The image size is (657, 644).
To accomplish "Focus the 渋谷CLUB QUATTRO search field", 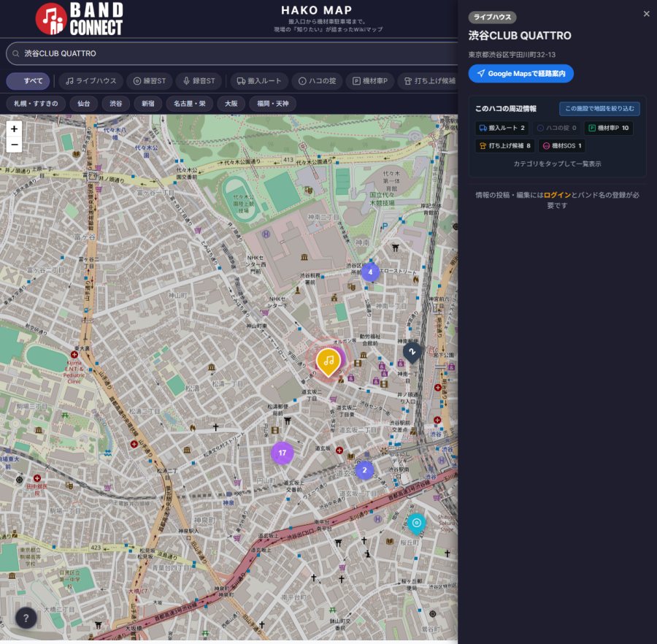I will pos(234,53).
